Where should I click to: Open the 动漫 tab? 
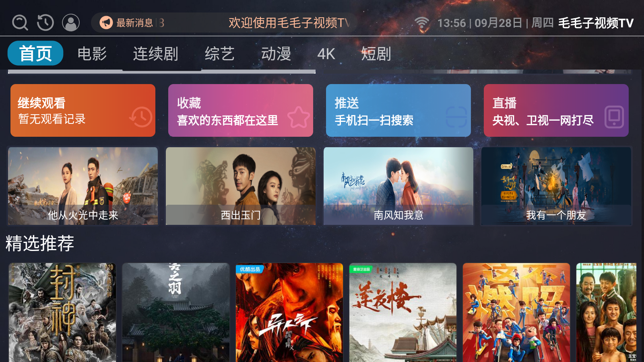click(276, 53)
